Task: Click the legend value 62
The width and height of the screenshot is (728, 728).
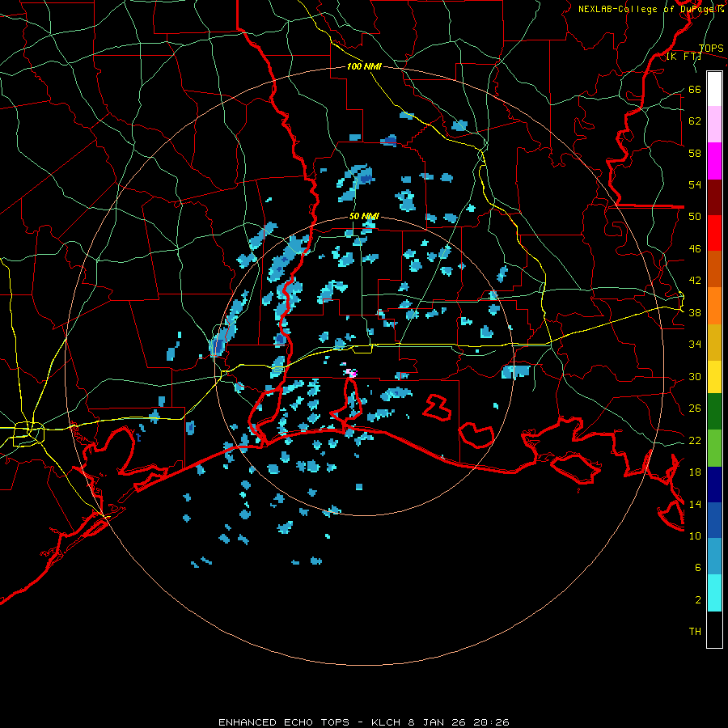Action: (x=695, y=121)
